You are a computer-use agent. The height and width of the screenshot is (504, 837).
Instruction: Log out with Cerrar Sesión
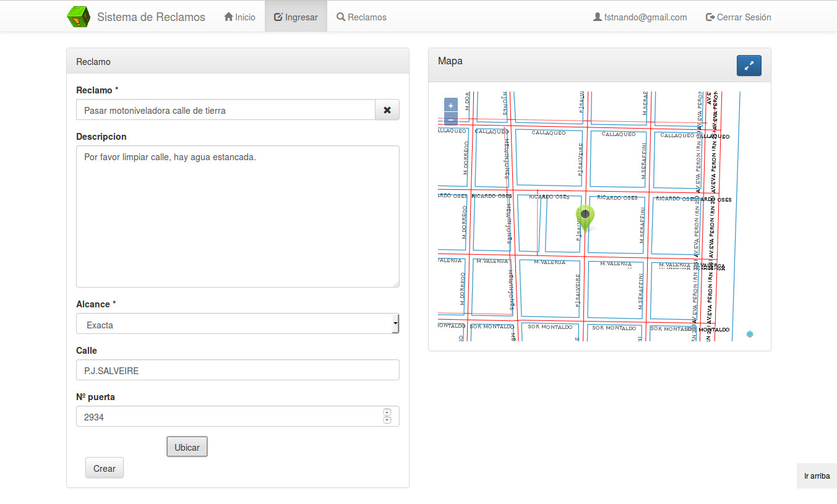(x=738, y=17)
